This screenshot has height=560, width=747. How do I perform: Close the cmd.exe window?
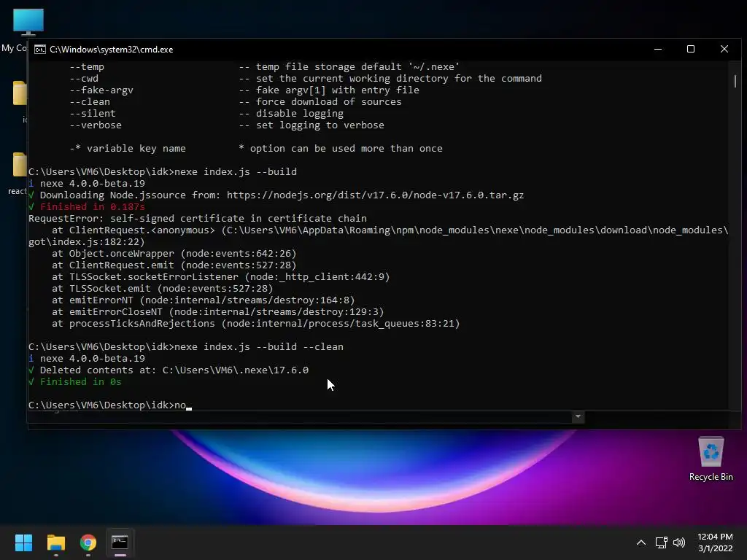point(724,49)
